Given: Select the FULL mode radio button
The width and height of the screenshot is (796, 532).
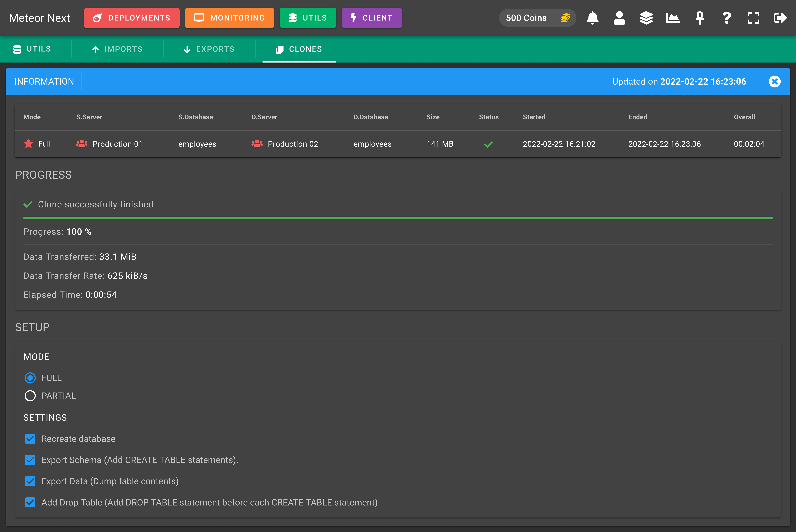Looking at the screenshot, I should coord(30,378).
